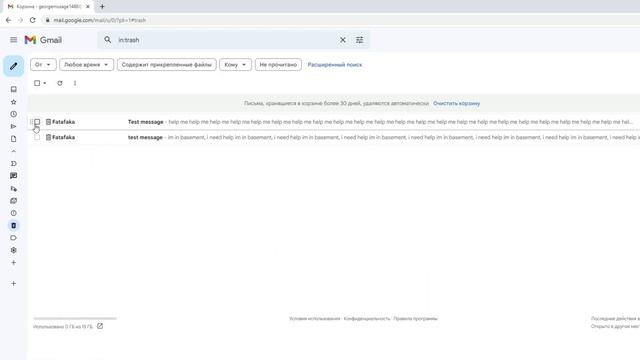Viewport: 640px width, 360px height.
Task: Open the 'help me help me' email
Action: [x=334, y=122]
